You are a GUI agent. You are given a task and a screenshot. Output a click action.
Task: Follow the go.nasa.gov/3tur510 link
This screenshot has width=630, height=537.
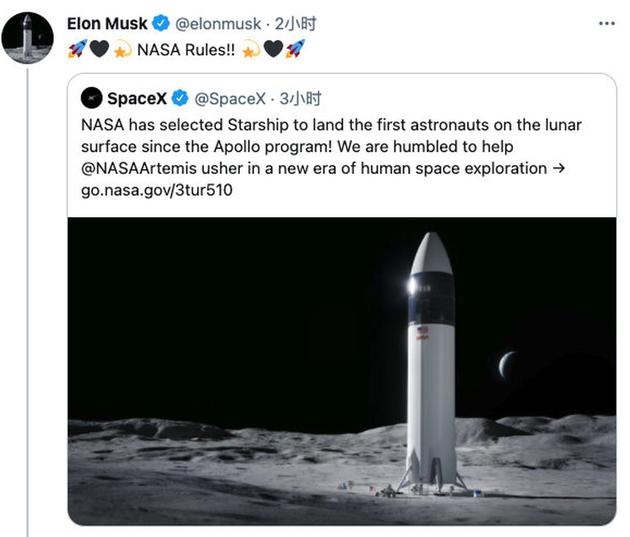coord(157,190)
